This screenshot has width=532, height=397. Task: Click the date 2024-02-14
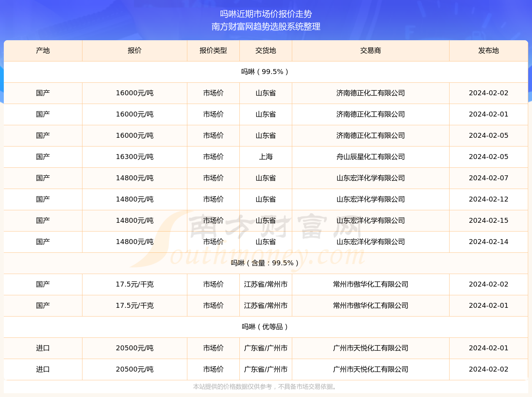(489, 242)
